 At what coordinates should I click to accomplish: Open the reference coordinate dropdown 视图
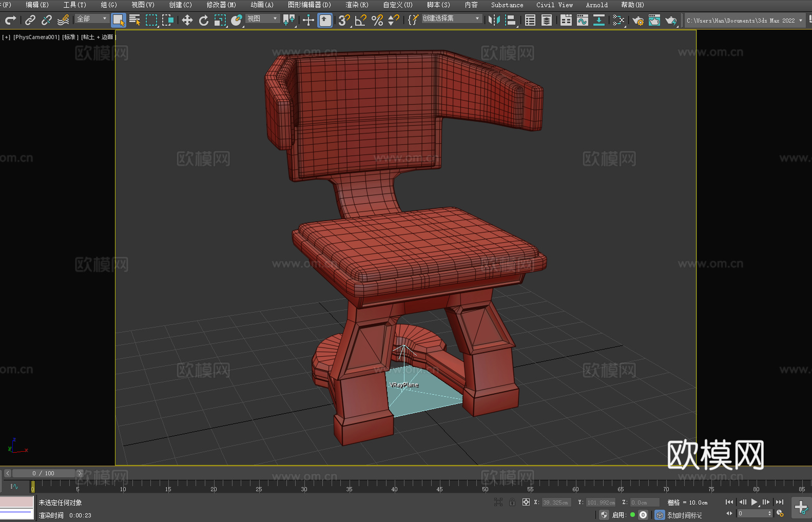coord(262,18)
